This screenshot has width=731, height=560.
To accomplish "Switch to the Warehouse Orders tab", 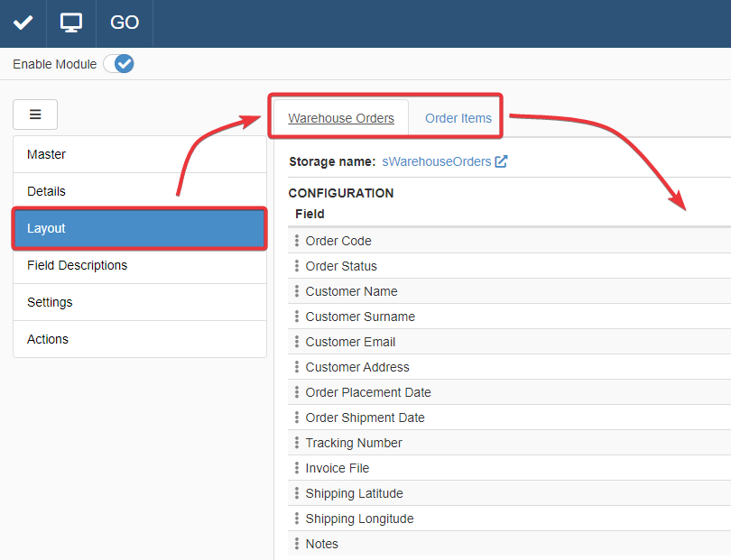I will [x=341, y=118].
